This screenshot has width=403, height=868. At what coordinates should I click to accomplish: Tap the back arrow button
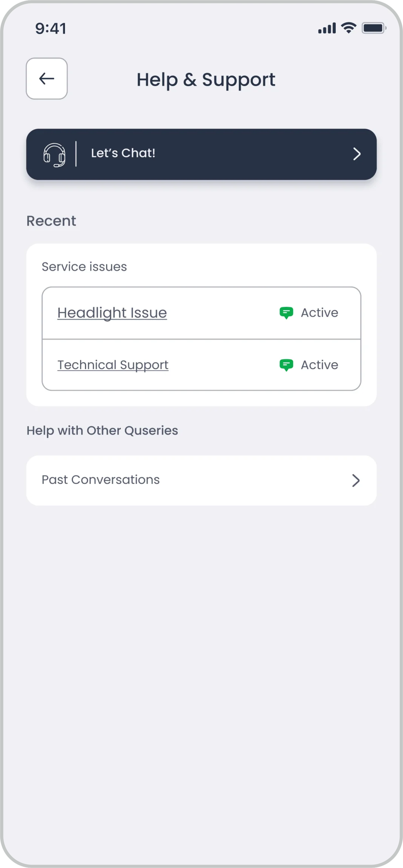(x=47, y=79)
